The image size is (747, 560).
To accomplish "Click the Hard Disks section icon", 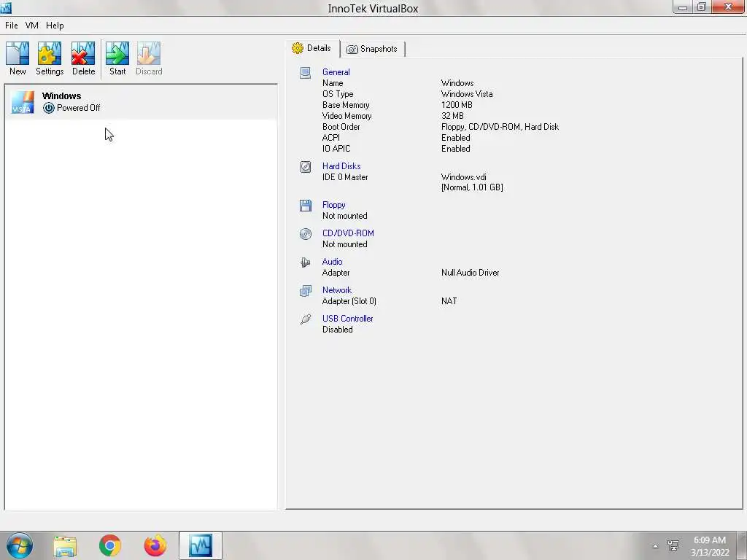I will tap(306, 167).
